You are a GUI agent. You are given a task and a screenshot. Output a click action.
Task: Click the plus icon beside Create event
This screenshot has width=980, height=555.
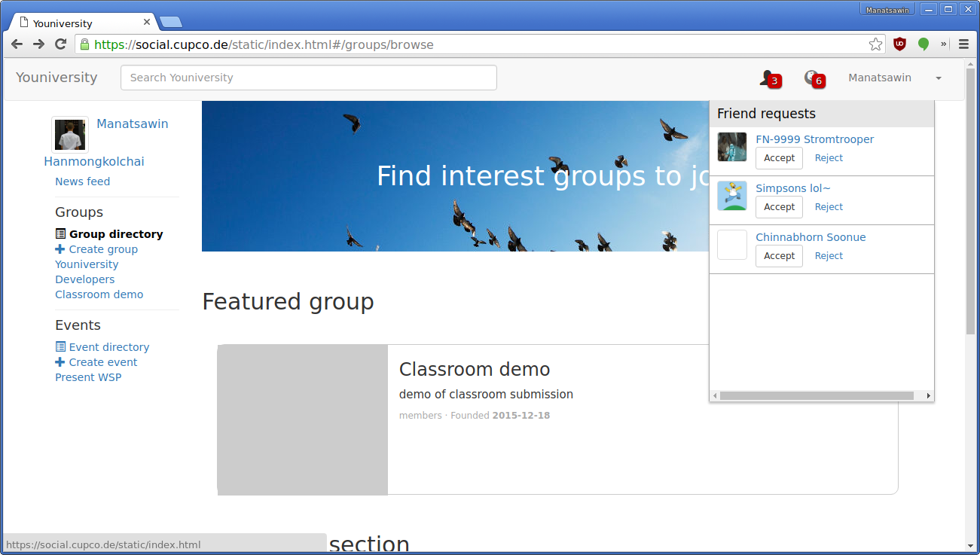[60, 362]
